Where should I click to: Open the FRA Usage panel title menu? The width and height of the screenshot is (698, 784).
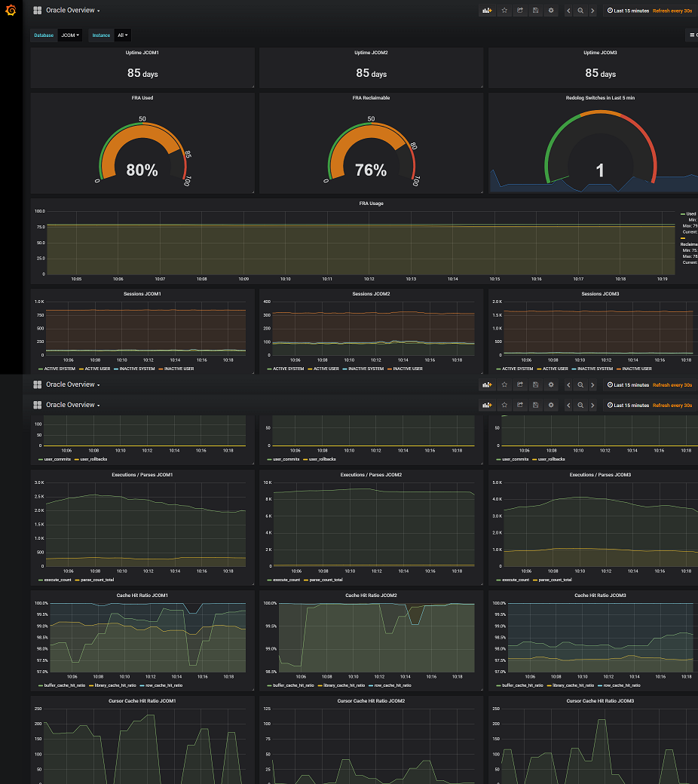[x=371, y=204]
